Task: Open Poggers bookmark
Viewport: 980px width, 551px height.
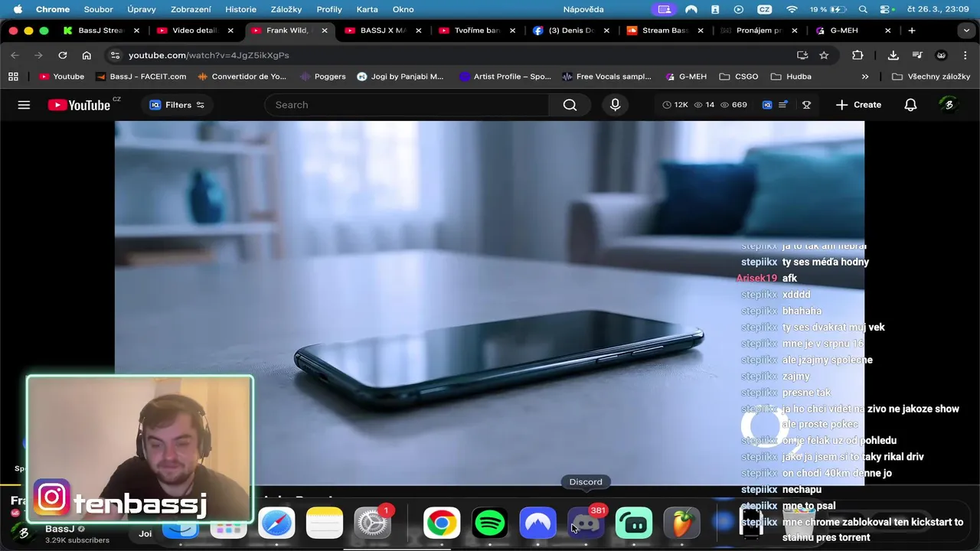Action: [323, 77]
